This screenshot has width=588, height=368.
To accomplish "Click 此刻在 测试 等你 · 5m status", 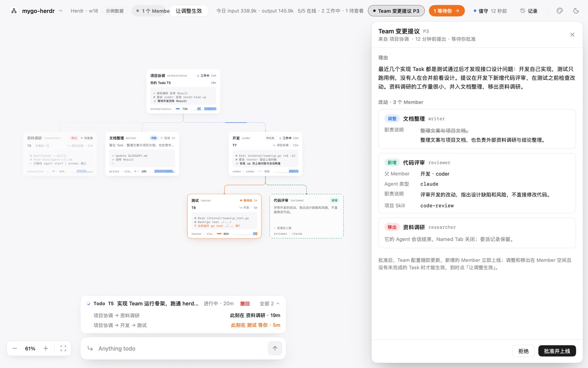I will click(255, 325).
